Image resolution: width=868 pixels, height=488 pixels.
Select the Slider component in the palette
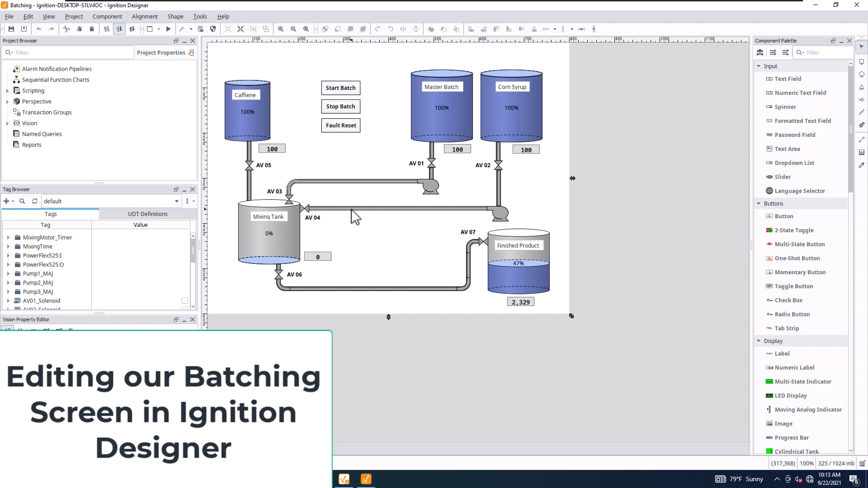[783, 177]
